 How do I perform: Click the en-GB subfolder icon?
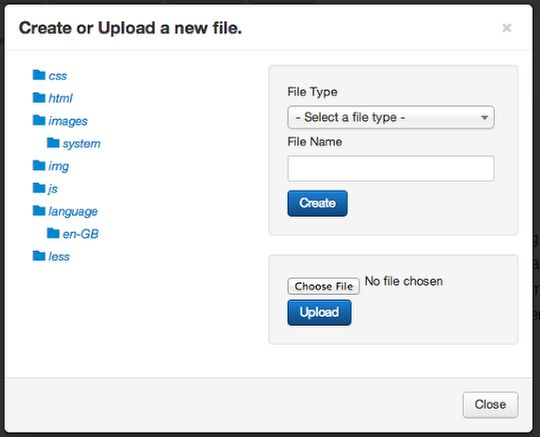[53, 233]
